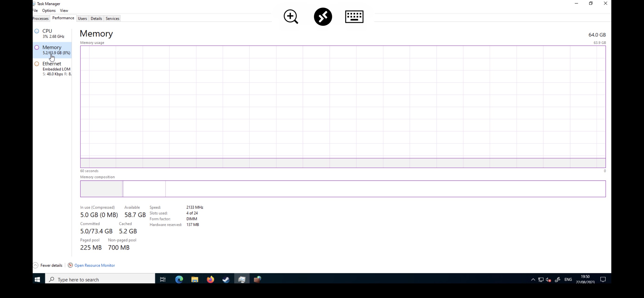
Task: Switch to the Processes tab
Action: (41, 19)
